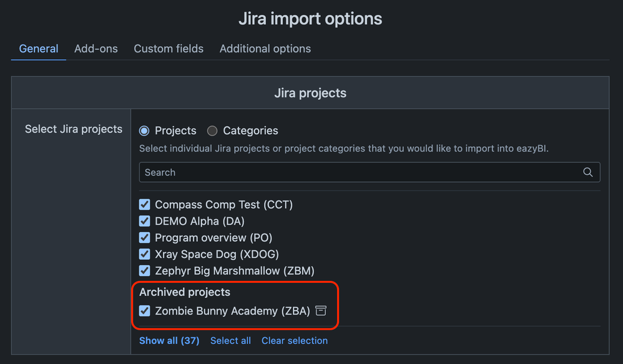623x364 pixels.
Task: Expand all projects with Show all (37)
Action: click(x=169, y=340)
